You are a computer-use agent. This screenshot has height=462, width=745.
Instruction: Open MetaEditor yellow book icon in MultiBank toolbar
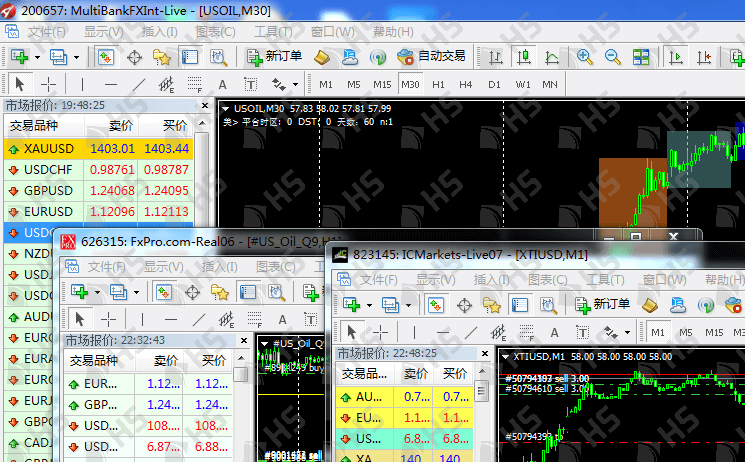322,58
